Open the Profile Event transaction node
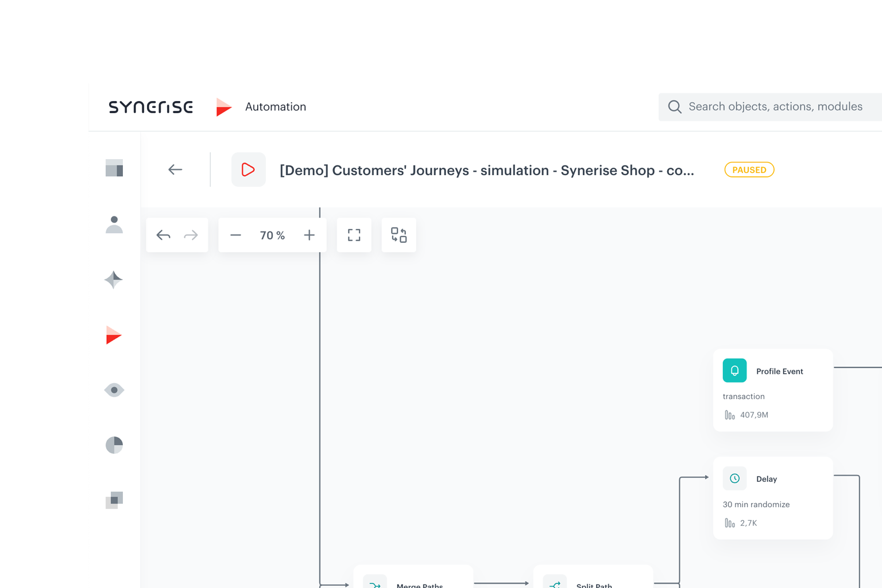The height and width of the screenshot is (588, 882). point(772,390)
